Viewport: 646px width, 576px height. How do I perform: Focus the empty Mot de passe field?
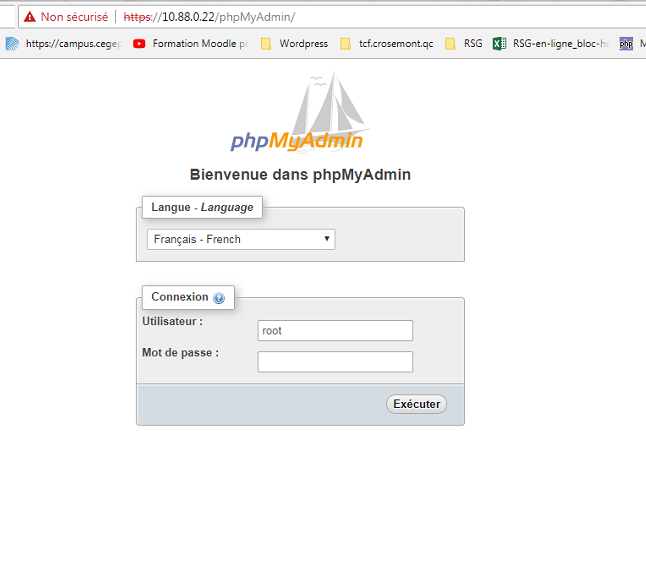click(x=335, y=362)
